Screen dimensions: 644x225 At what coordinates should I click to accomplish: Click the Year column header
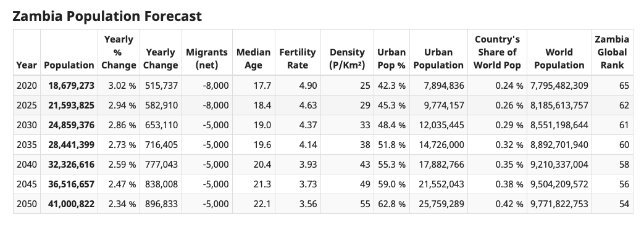(27, 65)
